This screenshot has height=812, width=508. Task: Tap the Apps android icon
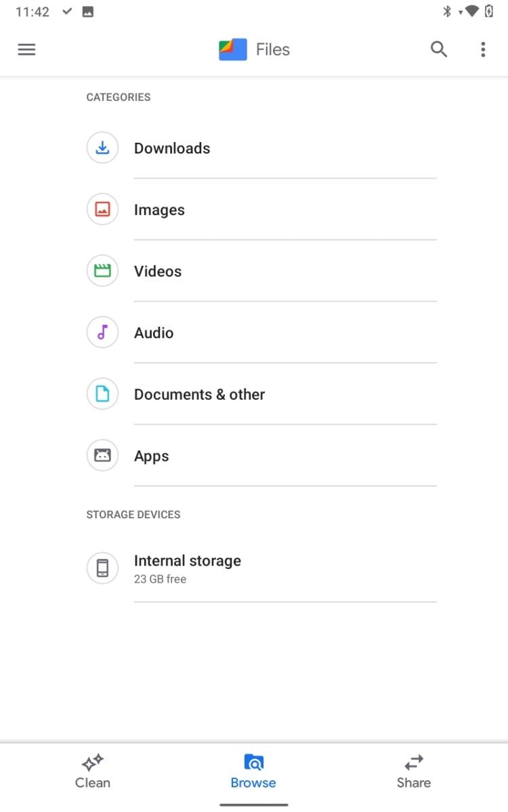click(x=102, y=456)
